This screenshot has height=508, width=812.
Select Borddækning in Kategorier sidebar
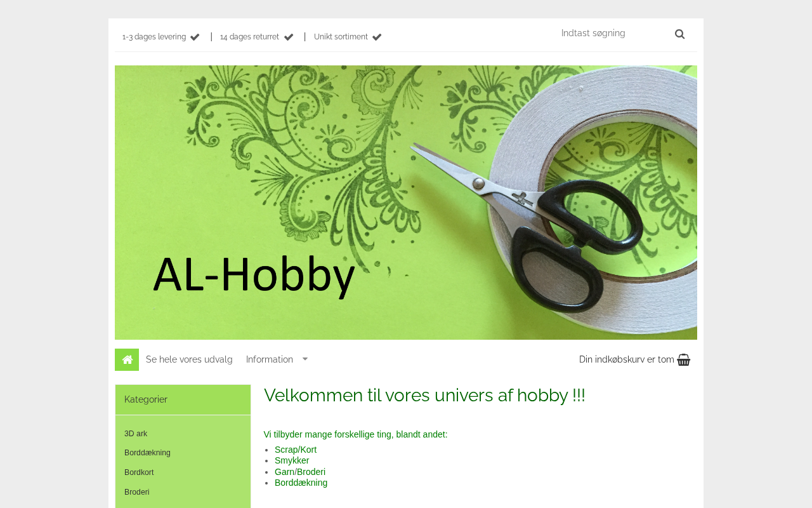point(147,453)
